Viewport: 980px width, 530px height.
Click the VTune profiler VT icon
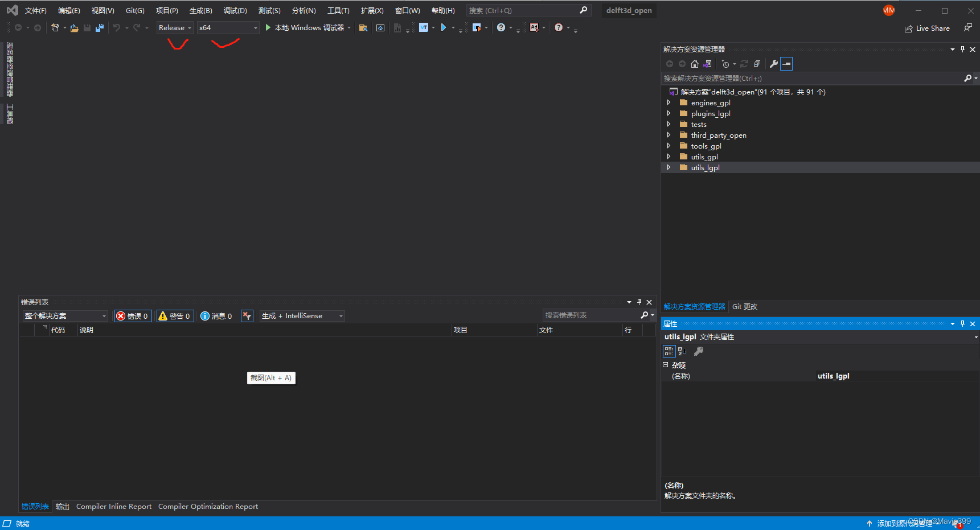point(424,28)
